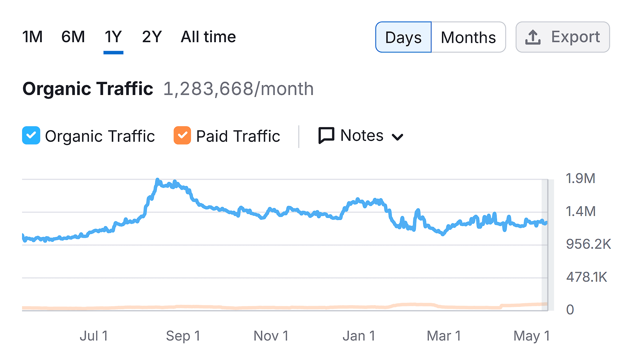This screenshot has height=364, width=635.
Task: Click the Organic Traffic heading
Action: 88,89
